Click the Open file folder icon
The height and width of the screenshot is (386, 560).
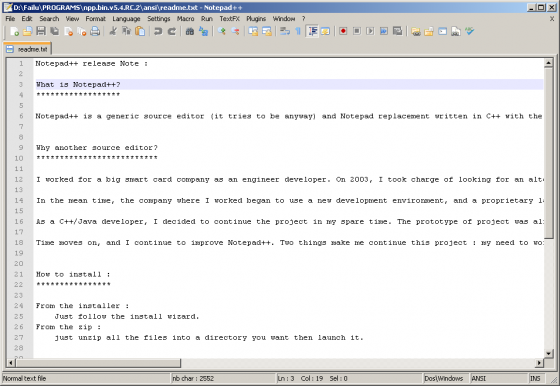[x=28, y=31]
